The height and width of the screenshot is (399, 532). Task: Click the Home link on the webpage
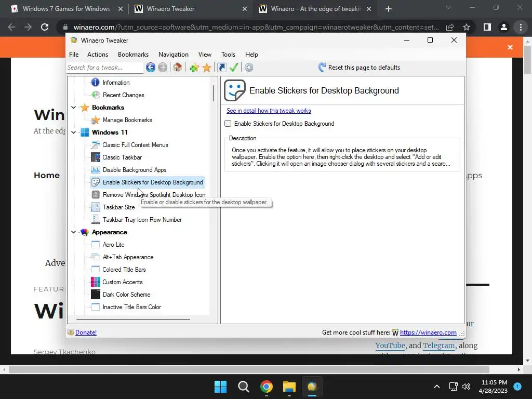pos(46,176)
